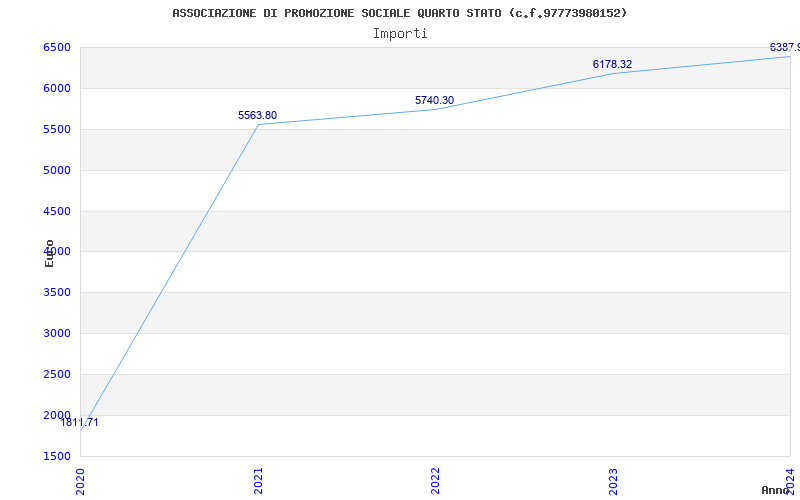Click the 5000 y-axis tick
The height and width of the screenshot is (500, 800).
57,170
